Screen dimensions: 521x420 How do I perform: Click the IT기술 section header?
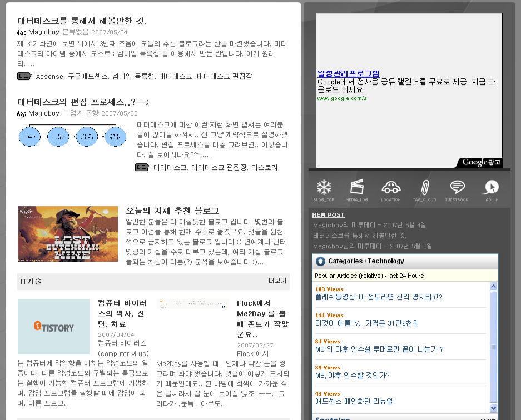coord(31,282)
